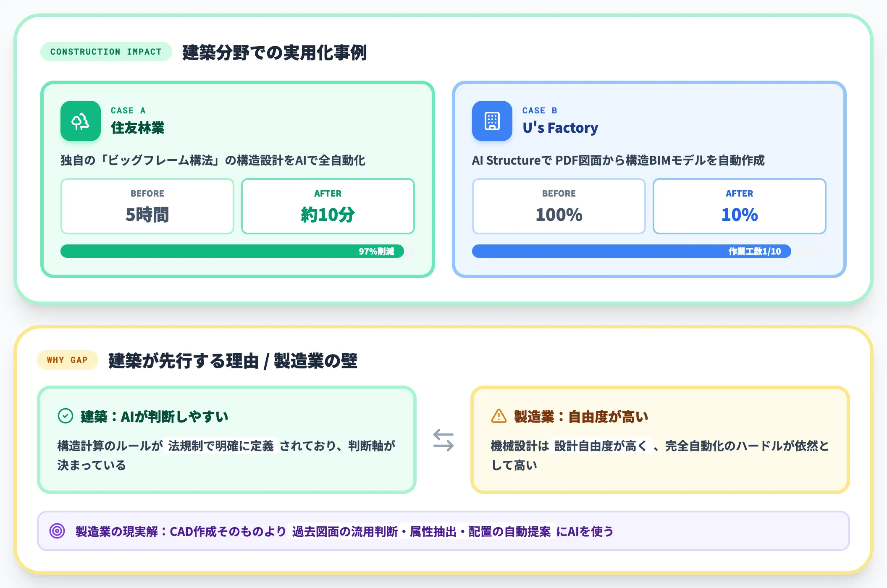887x588 pixels.
Task: Click the title 製造業：自由度が高い
Action: [581, 417]
